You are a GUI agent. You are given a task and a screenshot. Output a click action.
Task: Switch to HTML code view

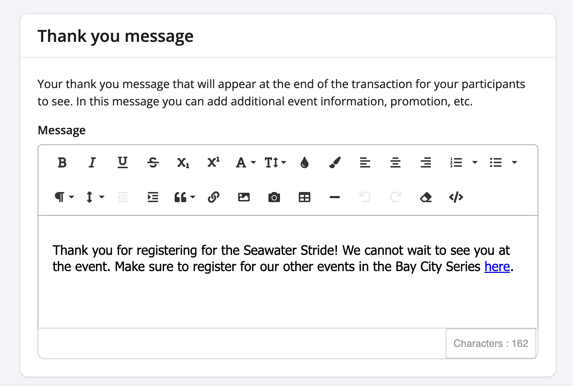(456, 197)
